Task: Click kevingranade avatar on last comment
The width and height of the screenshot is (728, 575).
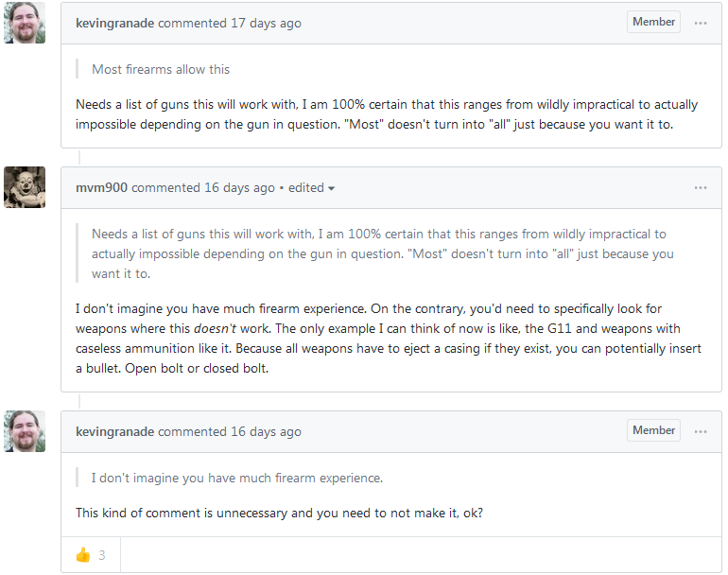Action: 25,431
